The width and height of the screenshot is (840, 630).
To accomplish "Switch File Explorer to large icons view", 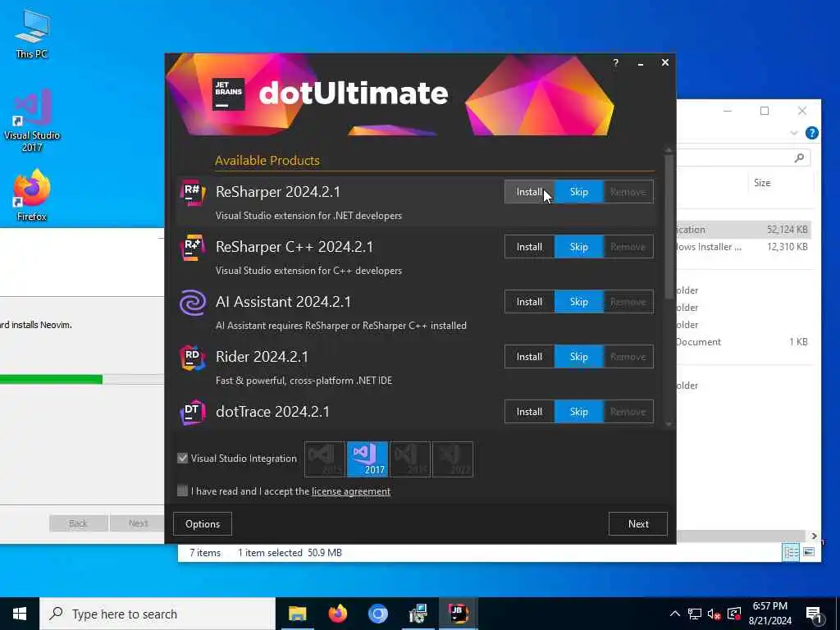I will pos(809,552).
